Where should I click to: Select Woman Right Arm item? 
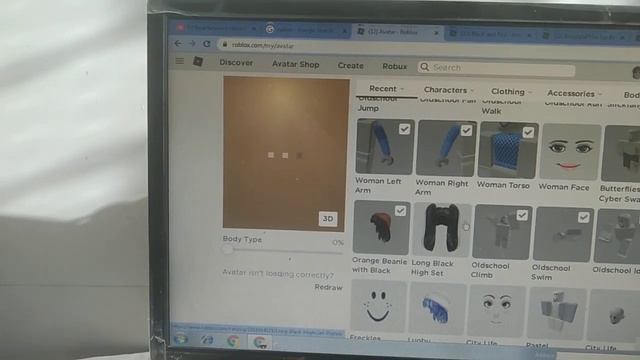pyautogui.click(x=445, y=148)
